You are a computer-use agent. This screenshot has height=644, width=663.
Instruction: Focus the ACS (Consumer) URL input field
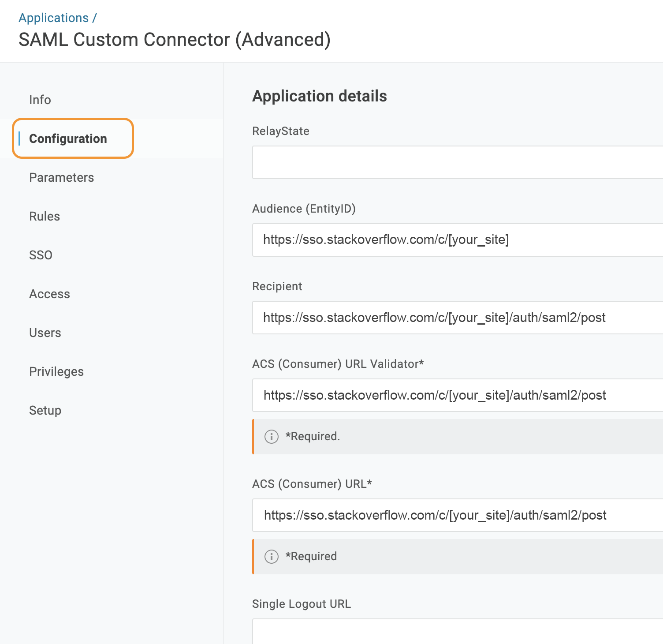tap(457, 515)
